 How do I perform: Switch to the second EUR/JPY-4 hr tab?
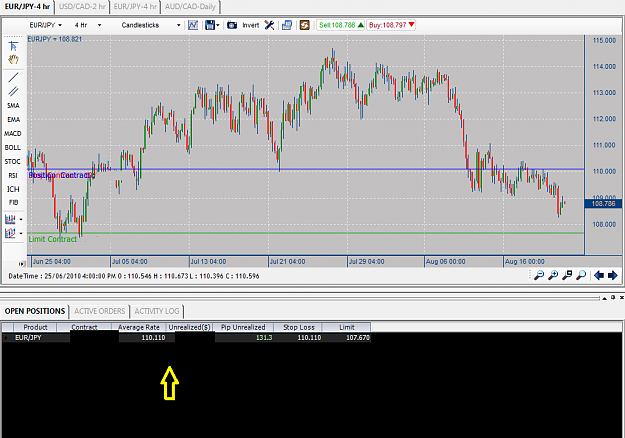[x=135, y=7]
